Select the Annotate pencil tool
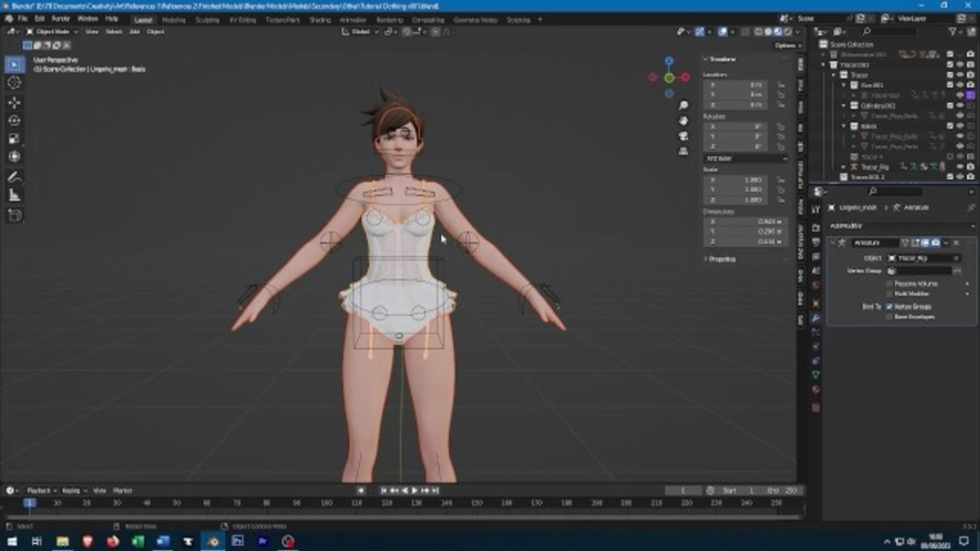This screenshot has width=980, height=551. [15, 177]
